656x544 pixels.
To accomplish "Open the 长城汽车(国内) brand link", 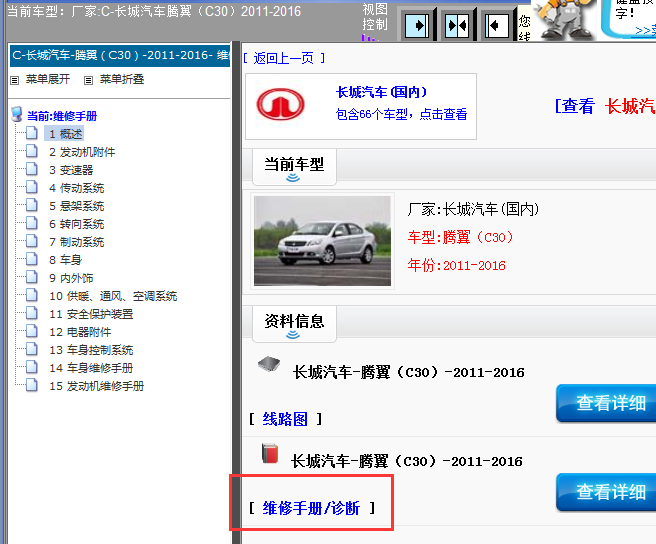I will coord(382,92).
